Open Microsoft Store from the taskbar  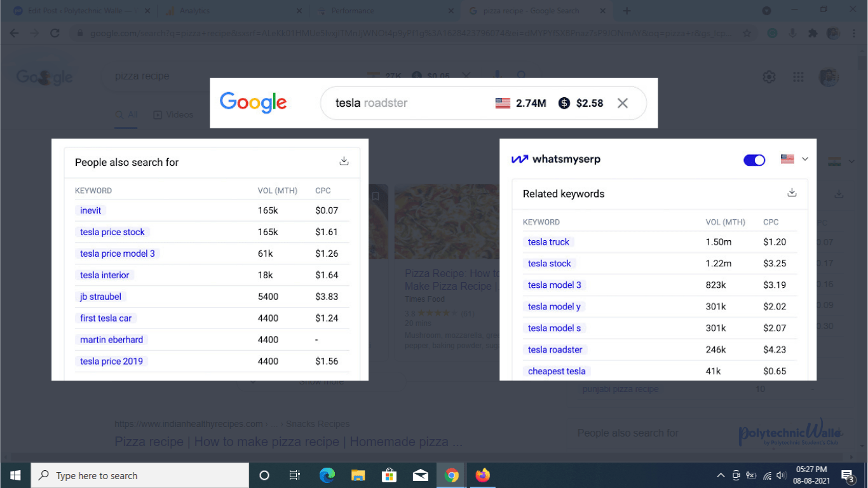pos(389,475)
